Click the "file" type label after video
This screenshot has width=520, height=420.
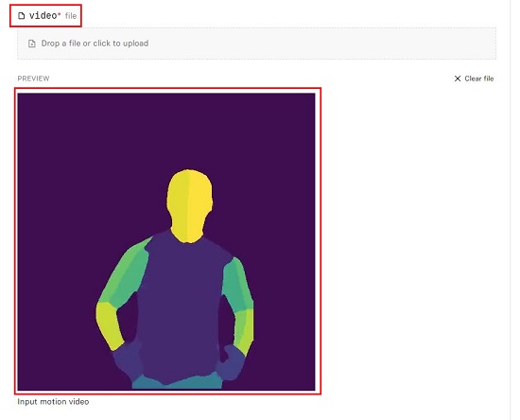point(71,16)
